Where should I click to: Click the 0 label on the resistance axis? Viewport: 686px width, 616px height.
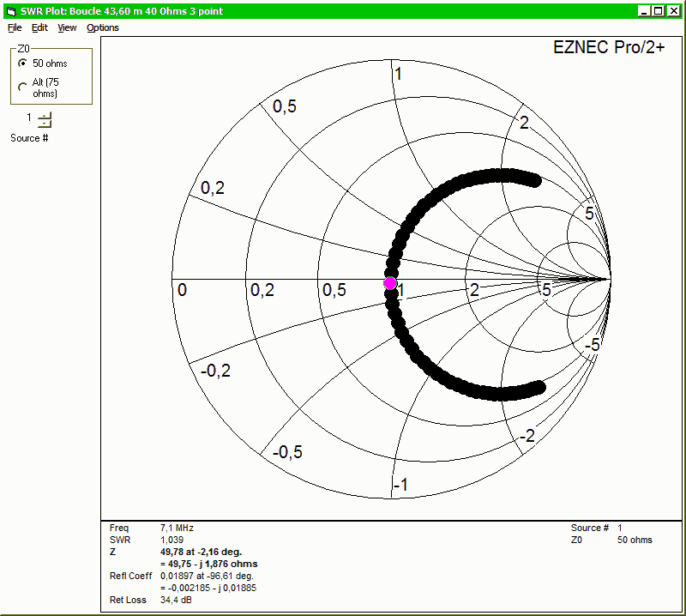click(x=182, y=290)
